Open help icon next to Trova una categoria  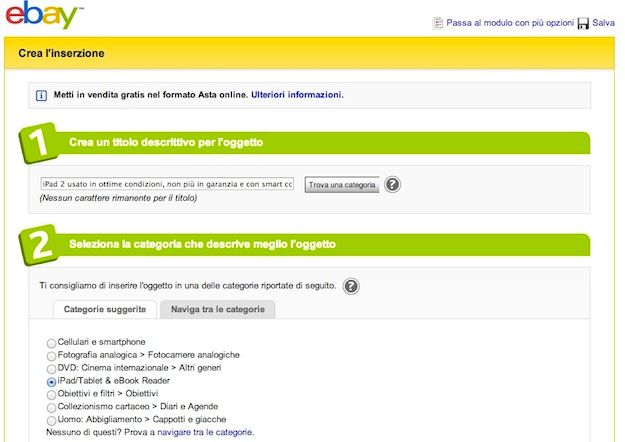click(x=393, y=184)
